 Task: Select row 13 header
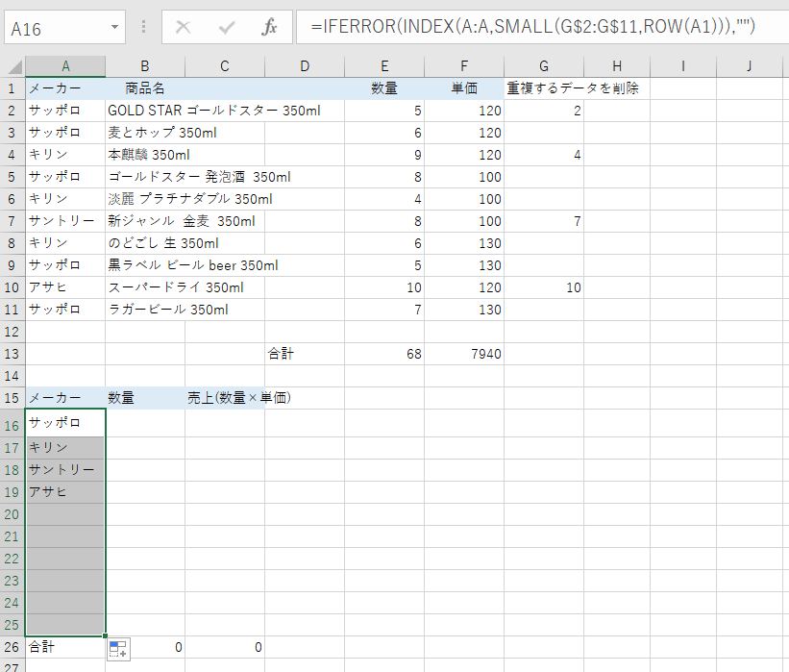tap(12, 354)
